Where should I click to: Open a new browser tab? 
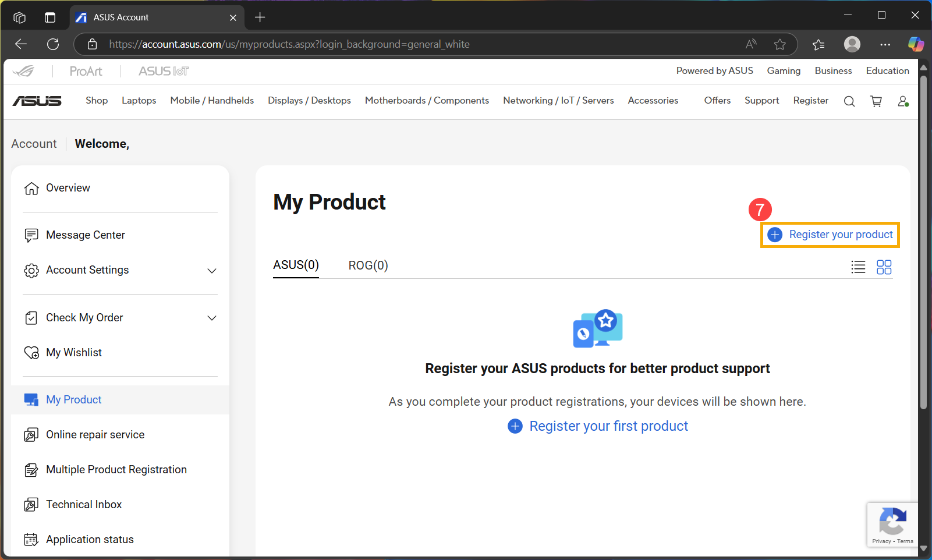pos(260,17)
